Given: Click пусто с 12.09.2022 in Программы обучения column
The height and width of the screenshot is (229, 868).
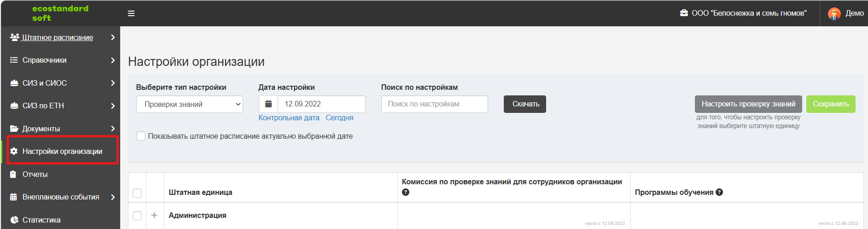Looking at the screenshot, I should click(x=838, y=223).
